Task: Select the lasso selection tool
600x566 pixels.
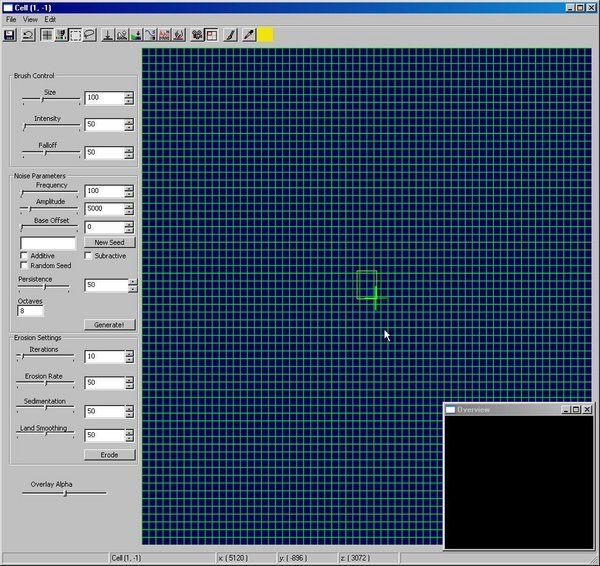Action: [90, 35]
